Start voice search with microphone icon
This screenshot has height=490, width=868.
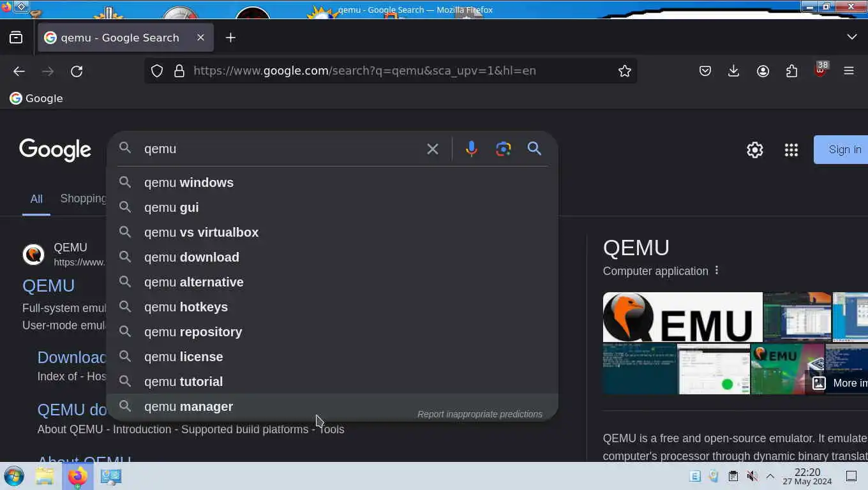471,149
